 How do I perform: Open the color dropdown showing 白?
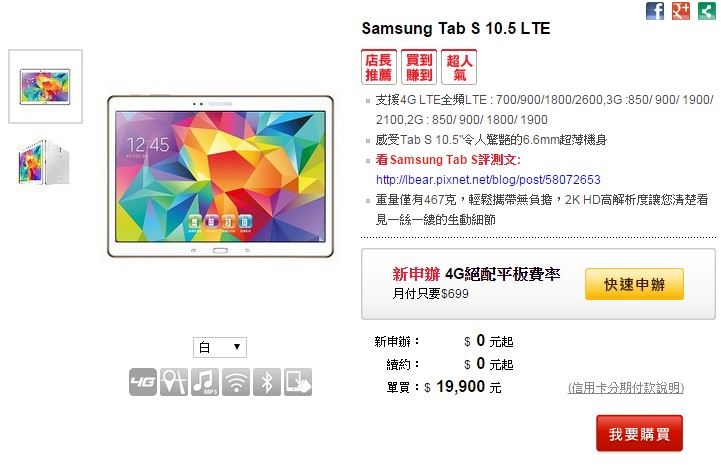click(220, 347)
